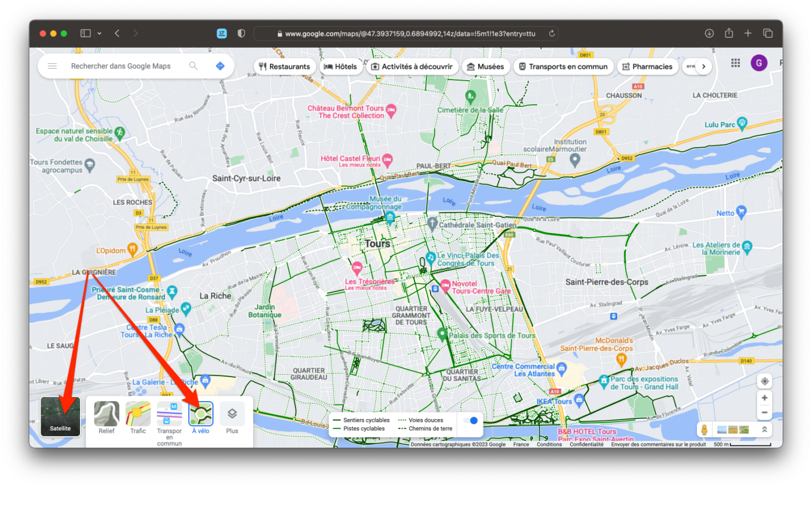
Task: Select the Cathédrale Saint-Gatien marker
Action: 433,225
